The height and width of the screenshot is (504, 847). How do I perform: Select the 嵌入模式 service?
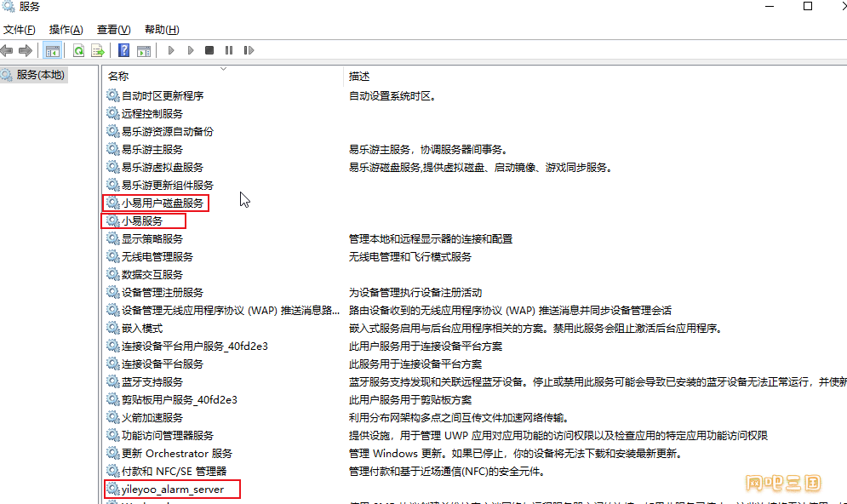(142, 328)
